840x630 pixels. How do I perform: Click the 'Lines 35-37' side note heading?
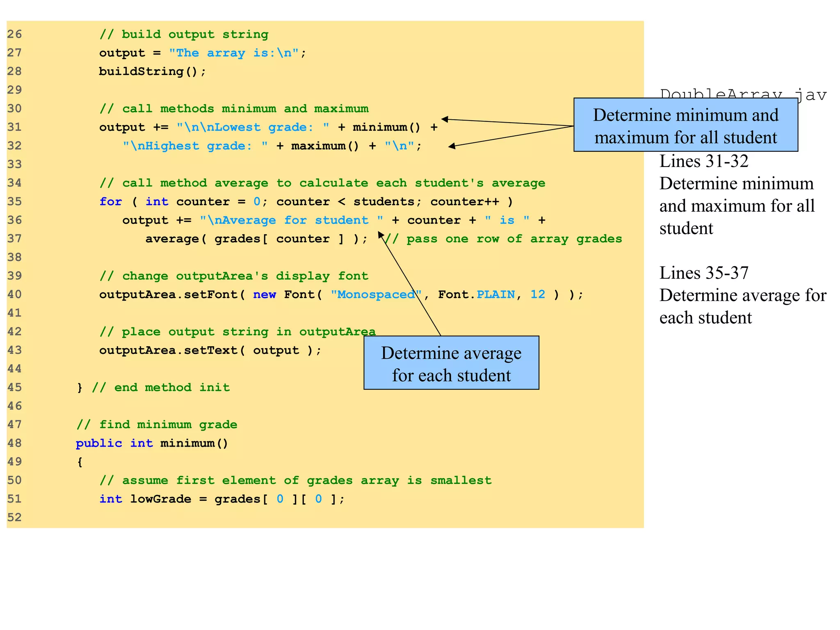704,273
